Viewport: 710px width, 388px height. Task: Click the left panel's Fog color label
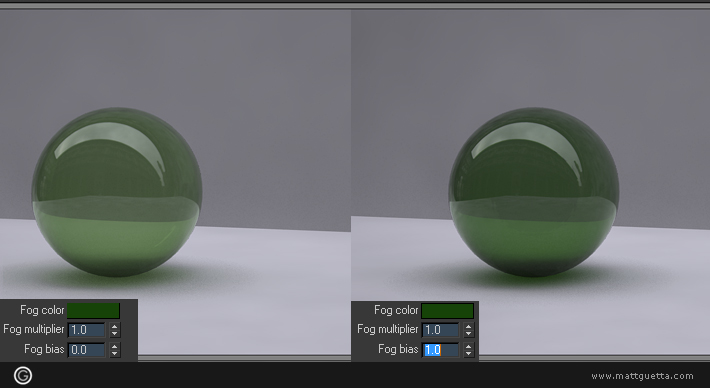pos(42,310)
